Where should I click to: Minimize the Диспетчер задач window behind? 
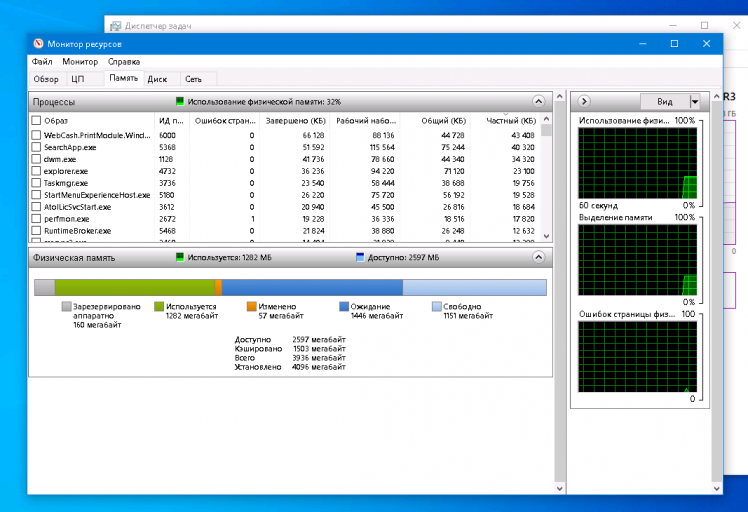[x=673, y=25]
